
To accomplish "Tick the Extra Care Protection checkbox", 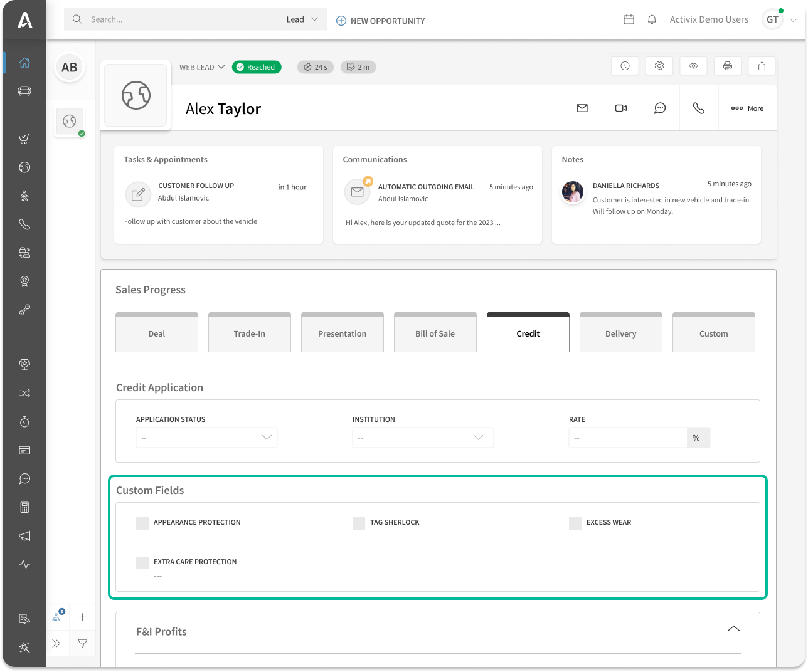I will tap(142, 563).
